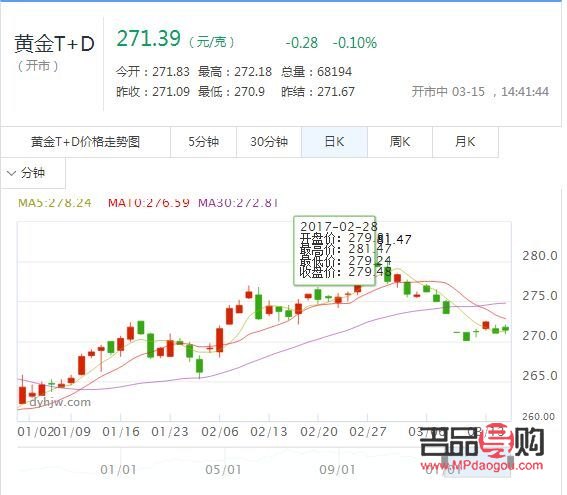Viewport: 567px width, 495px height.
Task: Click the 02/20 date axis label
Action: click(x=319, y=432)
